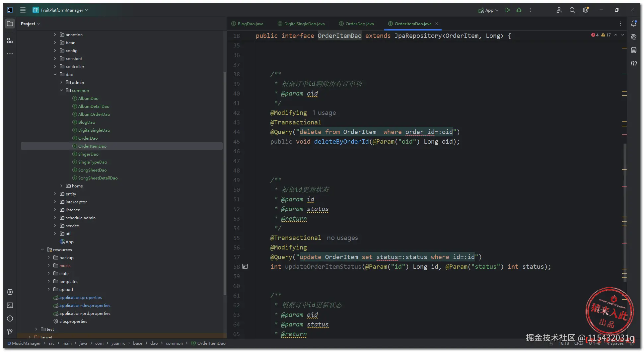Image resolution: width=644 pixels, height=352 pixels.
Task: Close the OrderItemDao.java tab
Action: coord(437,24)
